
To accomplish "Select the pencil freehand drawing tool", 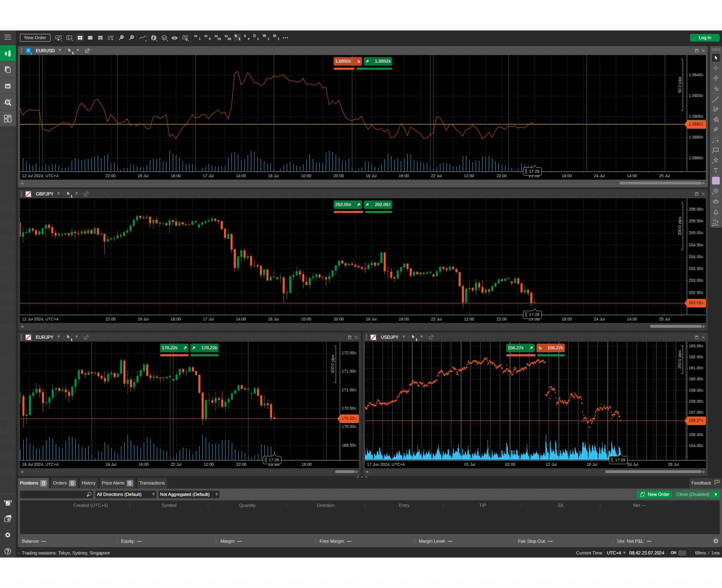I will pos(715,109).
